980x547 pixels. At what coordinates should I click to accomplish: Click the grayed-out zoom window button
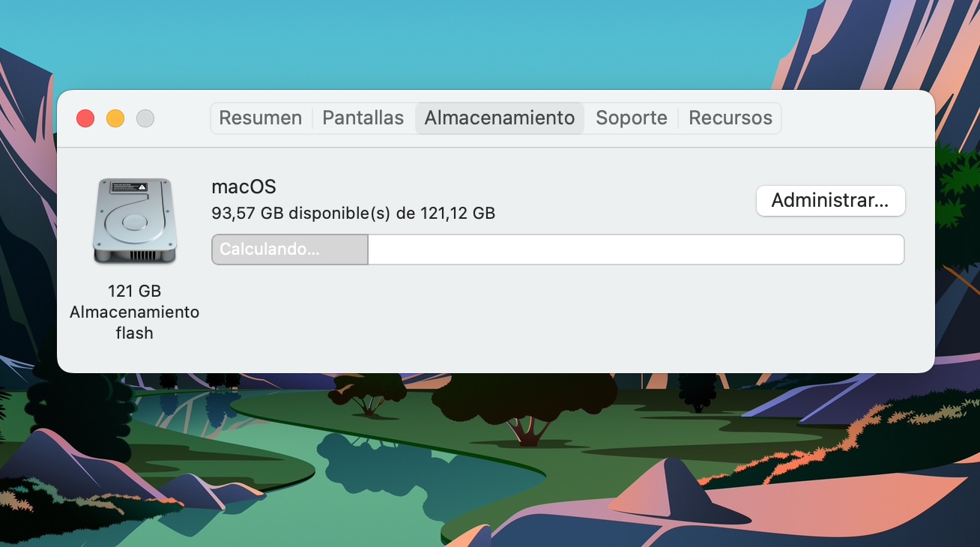pos(145,118)
